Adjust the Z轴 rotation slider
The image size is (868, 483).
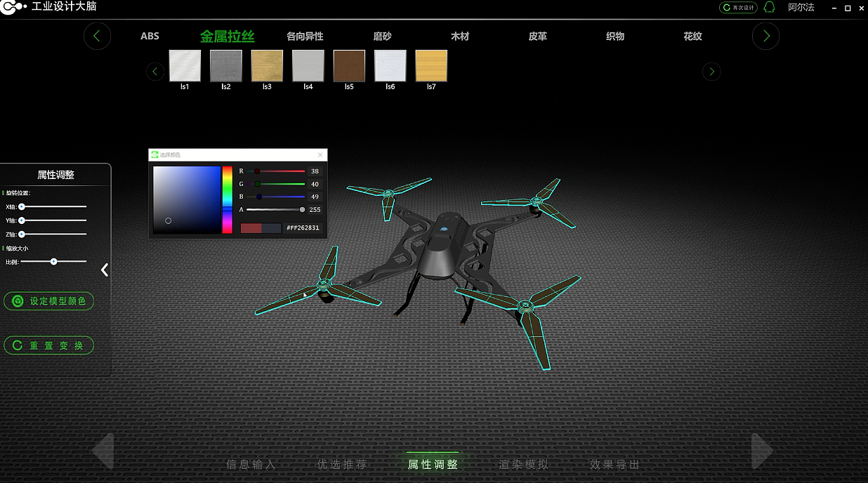point(53,234)
